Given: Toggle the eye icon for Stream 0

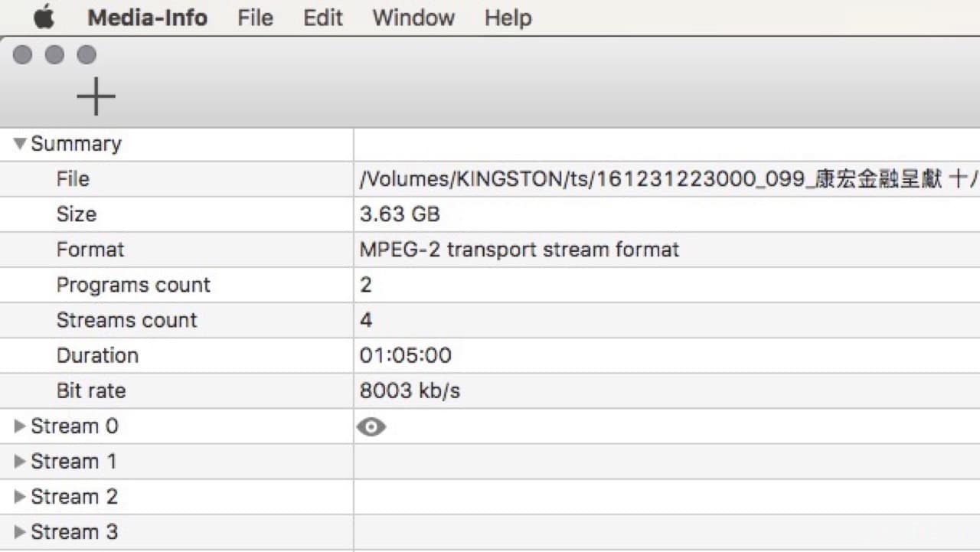Looking at the screenshot, I should [371, 427].
